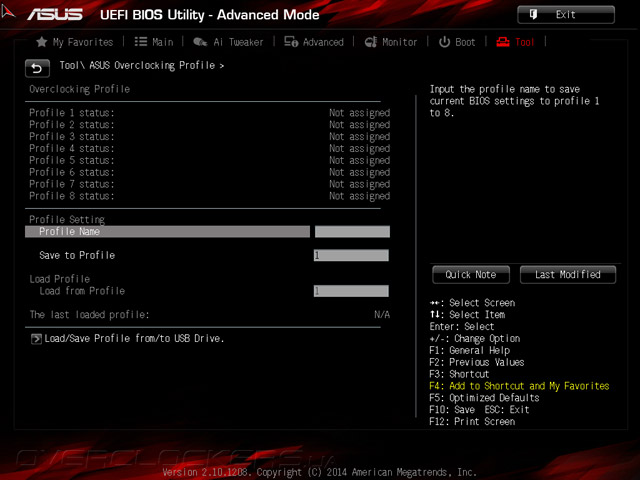This screenshot has height=480, width=640.
Task: Click the red Tool icon
Action: tap(503, 42)
